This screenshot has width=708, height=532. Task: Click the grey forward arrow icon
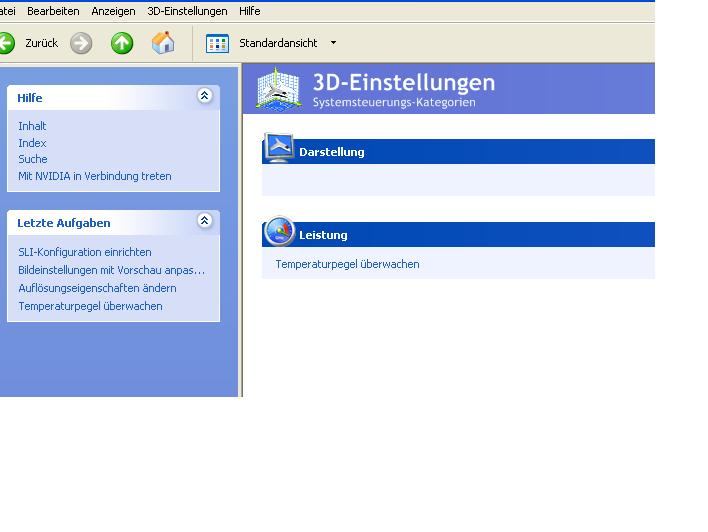[x=81, y=43]
